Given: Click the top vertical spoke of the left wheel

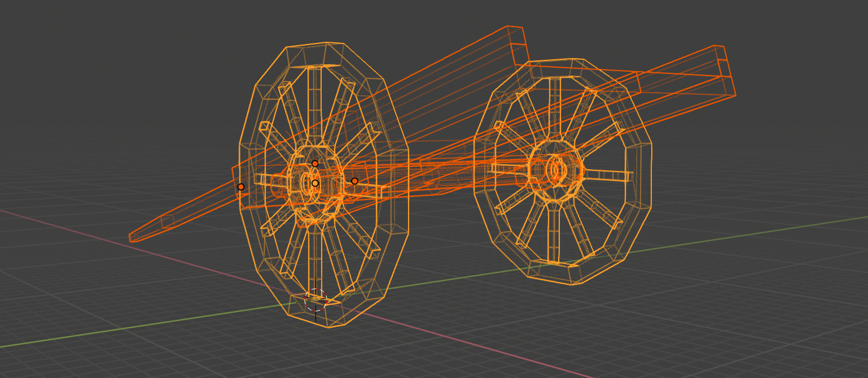Looking at the screenshot, I should (x=314, y=107).
